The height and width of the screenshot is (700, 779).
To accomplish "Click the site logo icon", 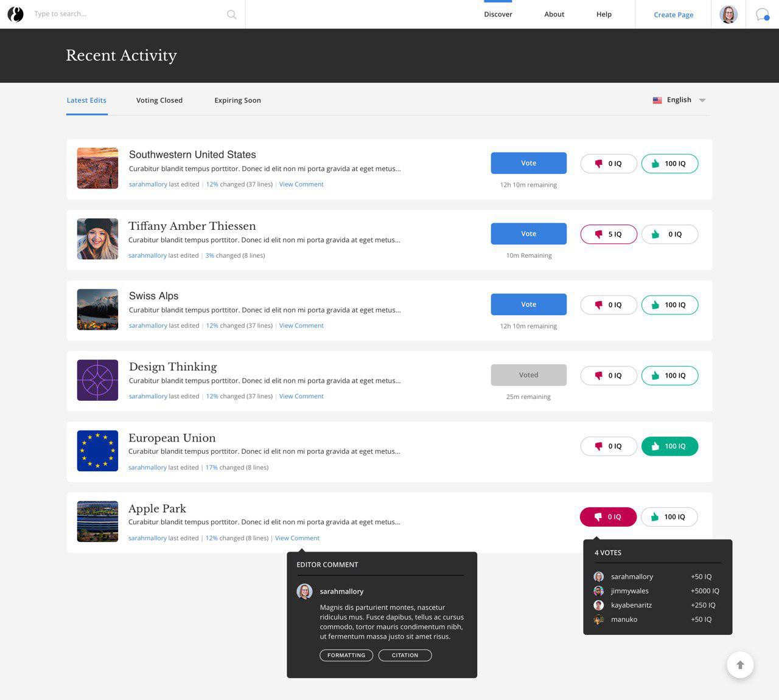I will point(15,13).
